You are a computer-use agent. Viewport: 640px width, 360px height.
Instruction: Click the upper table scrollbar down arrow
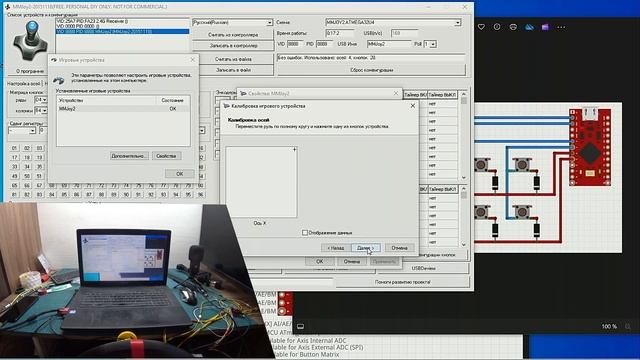[x=464, y=178]
